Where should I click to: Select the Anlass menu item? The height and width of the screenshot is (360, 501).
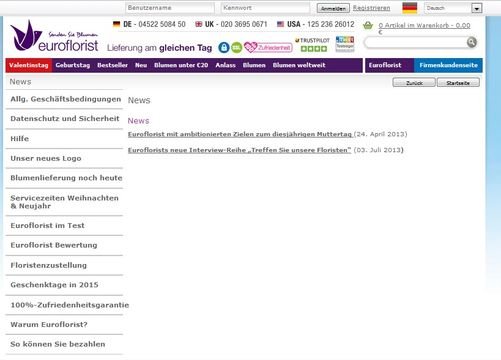225,65
